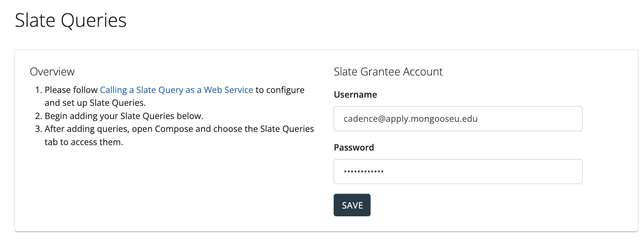This screenshot has height=242, width=644.
Task: Open the Calling a Slate Query link
Action: click(176, 90)
